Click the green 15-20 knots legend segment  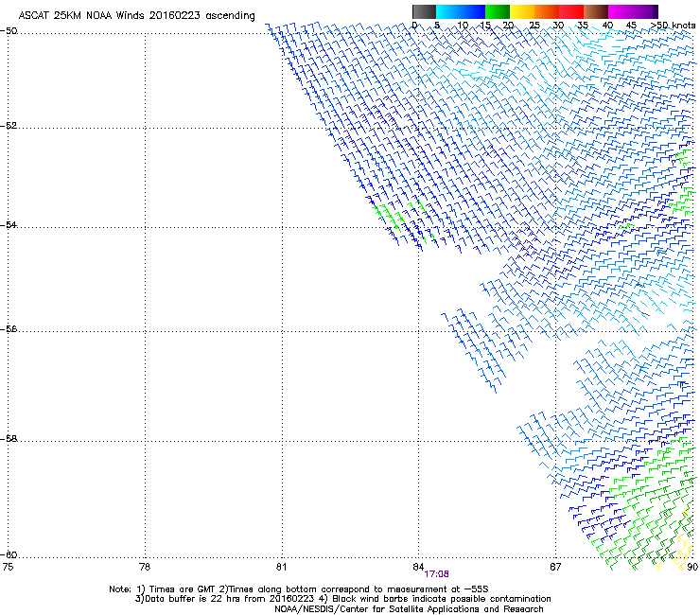click(x=498, y=11)
